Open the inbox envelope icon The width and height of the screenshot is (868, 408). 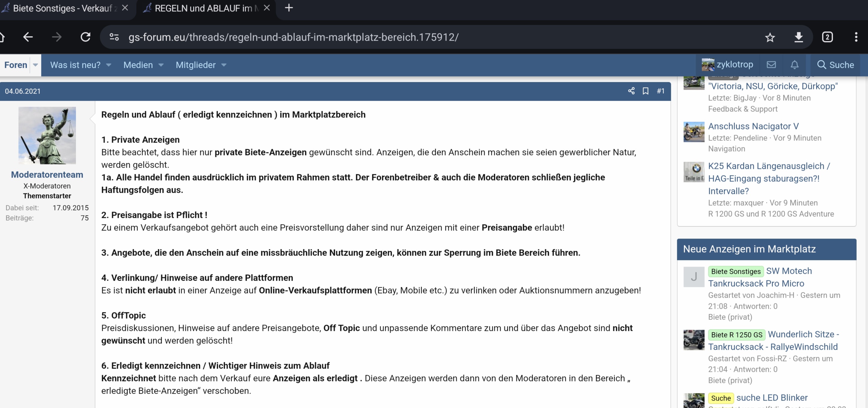[771, 65]
